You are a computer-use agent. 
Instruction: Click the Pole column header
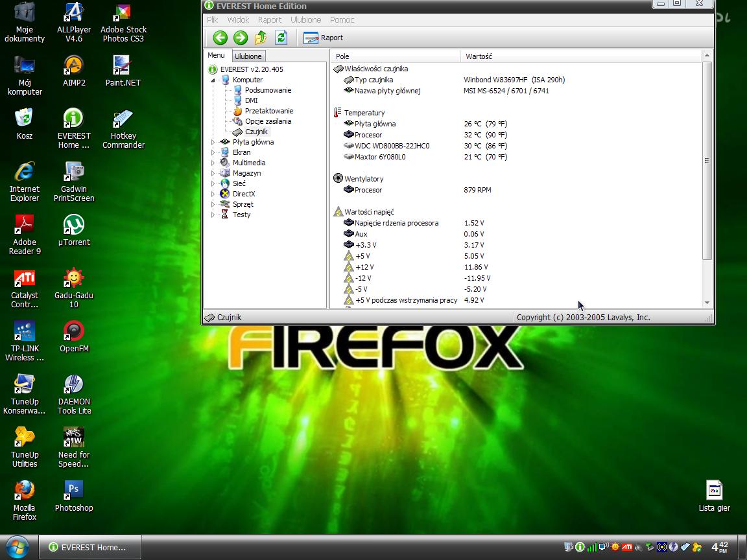pos(395,56)
